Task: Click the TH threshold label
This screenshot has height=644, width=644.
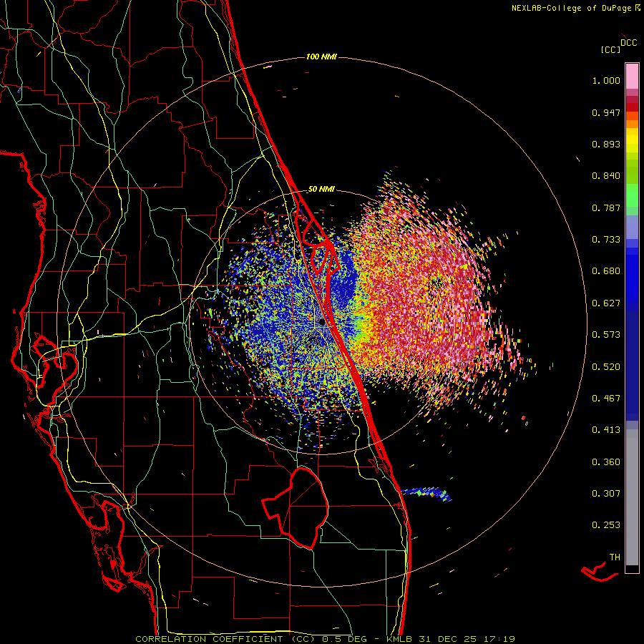Action: [x=615, y=557]
